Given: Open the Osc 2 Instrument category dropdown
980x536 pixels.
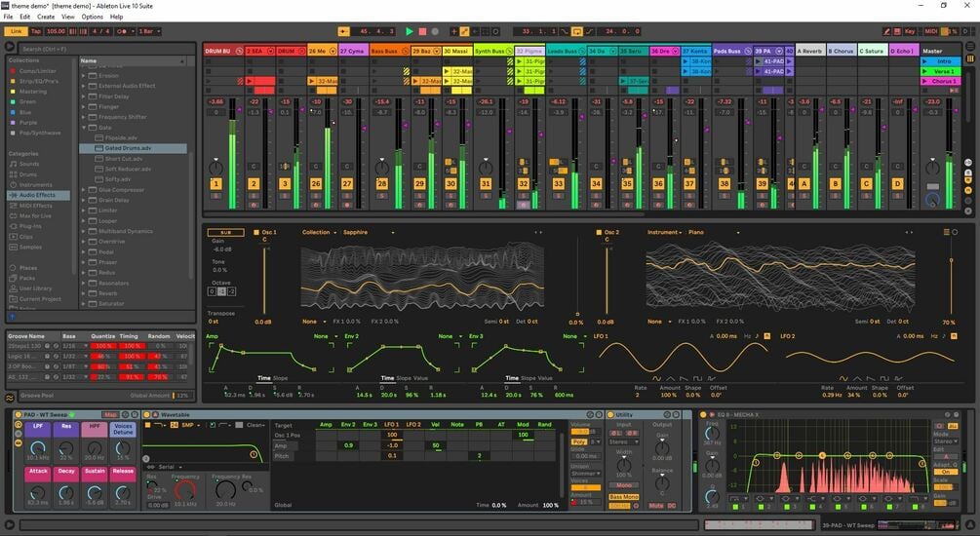Looking at the screenshot, I should [x=664, y=232].
